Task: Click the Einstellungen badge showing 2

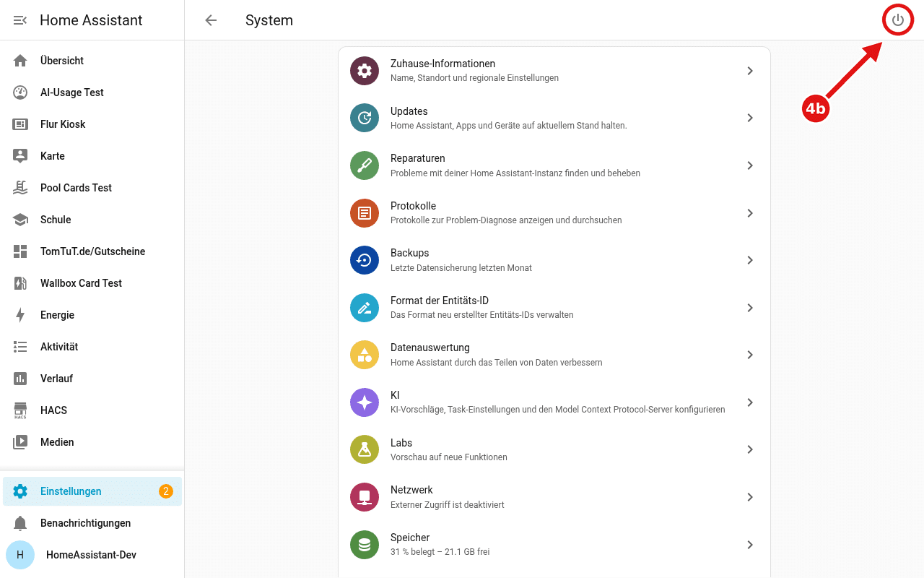Action: [166, 491]
